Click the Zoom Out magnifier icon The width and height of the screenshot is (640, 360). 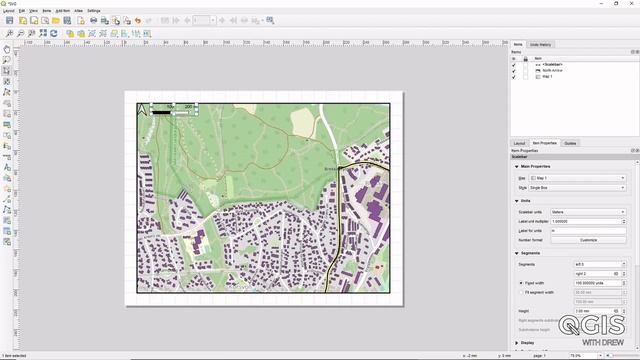coord(20,33)
